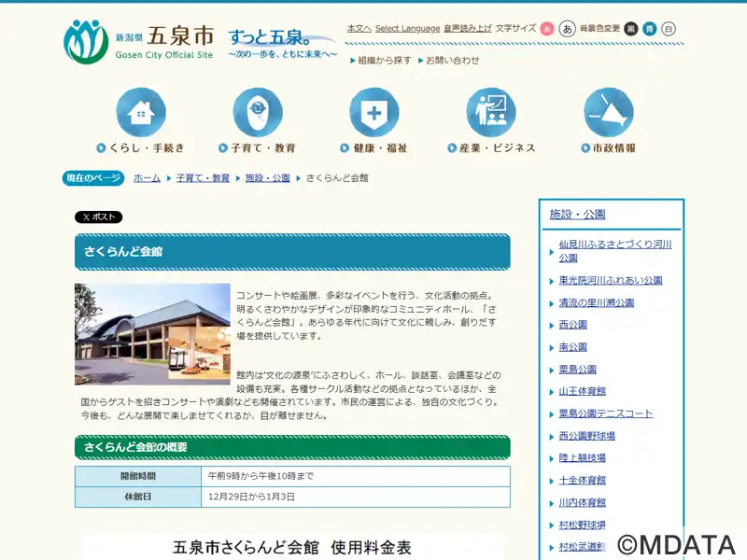The image size is (747, 560).
Task: Open 川内体育館 sidebar link
Action: pyautogui.click(x=582, y=502)
